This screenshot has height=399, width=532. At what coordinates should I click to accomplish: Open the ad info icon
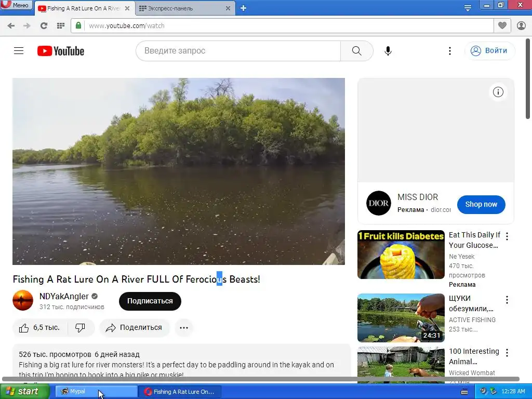(x=498, y=92)
